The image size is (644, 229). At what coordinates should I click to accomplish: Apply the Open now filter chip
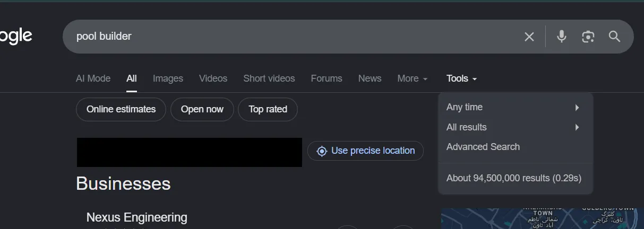(x=202, y=109)
